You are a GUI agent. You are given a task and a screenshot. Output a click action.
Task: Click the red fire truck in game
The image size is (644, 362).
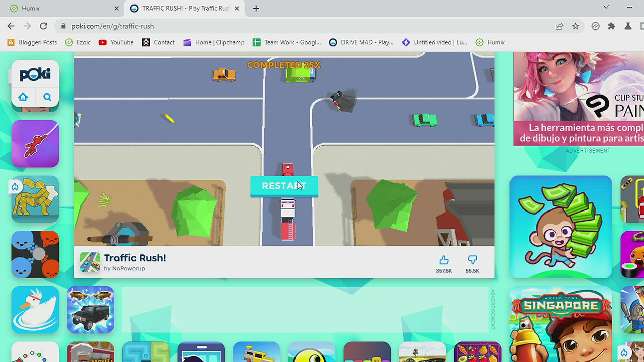(x=288, y=220)
